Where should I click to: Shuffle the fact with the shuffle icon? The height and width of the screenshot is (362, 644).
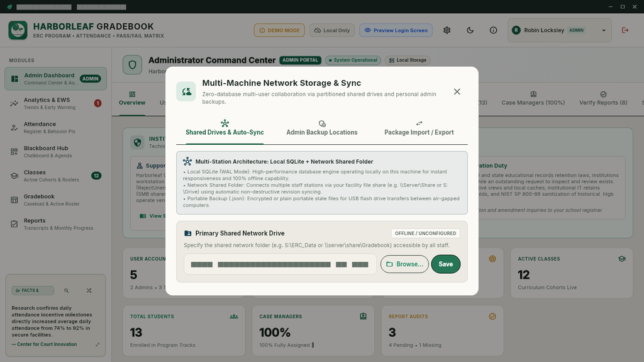click(89, 290)
